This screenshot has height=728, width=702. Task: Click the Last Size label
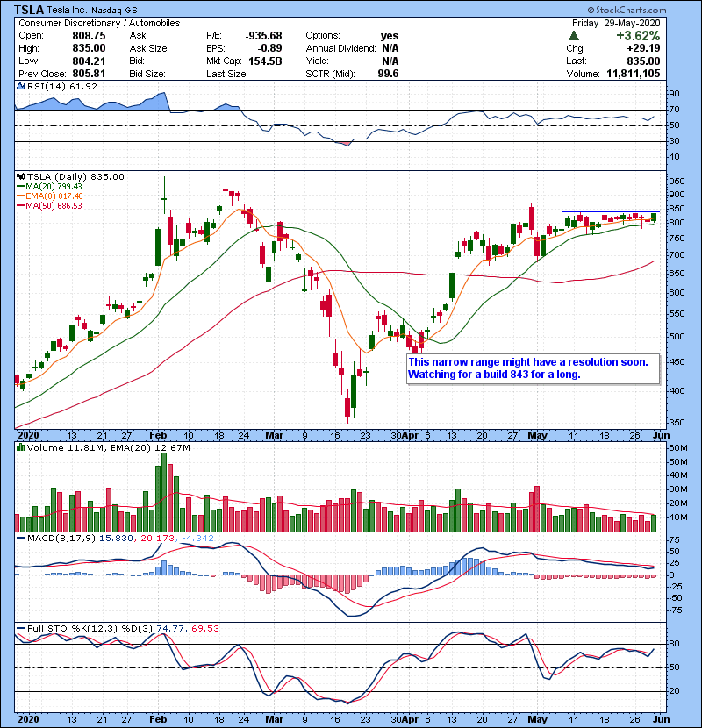coord(226,74)
